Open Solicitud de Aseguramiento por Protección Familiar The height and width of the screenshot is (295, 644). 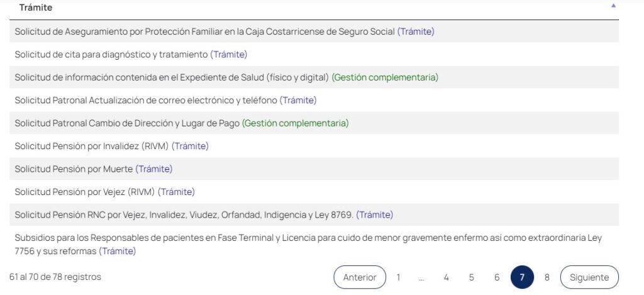[205, 31]
